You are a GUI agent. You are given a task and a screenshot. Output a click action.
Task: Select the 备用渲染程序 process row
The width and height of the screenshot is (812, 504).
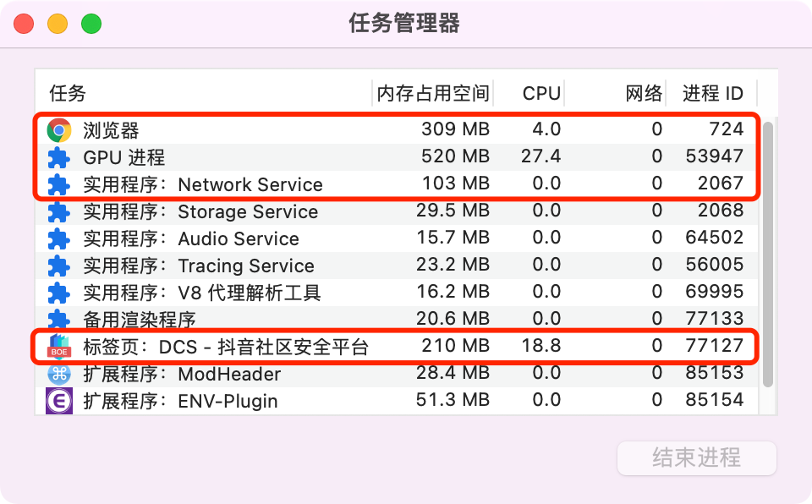[x=397, y=319]
